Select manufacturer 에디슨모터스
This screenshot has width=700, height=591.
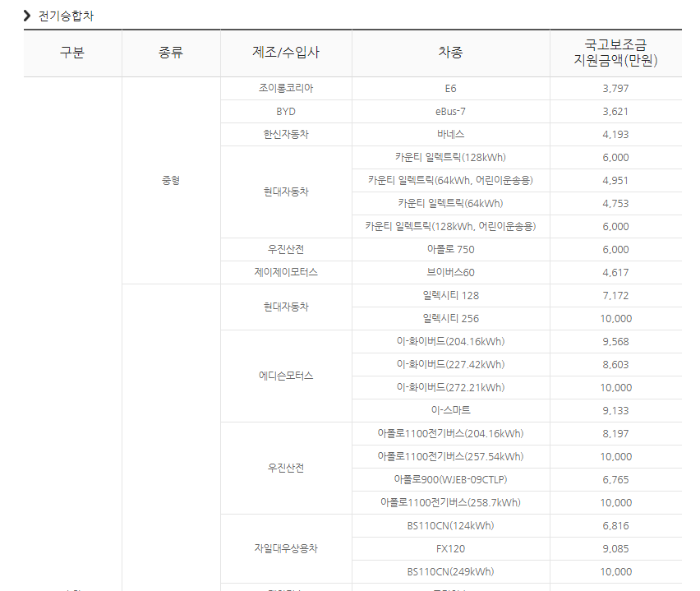(x=286, y=376)
